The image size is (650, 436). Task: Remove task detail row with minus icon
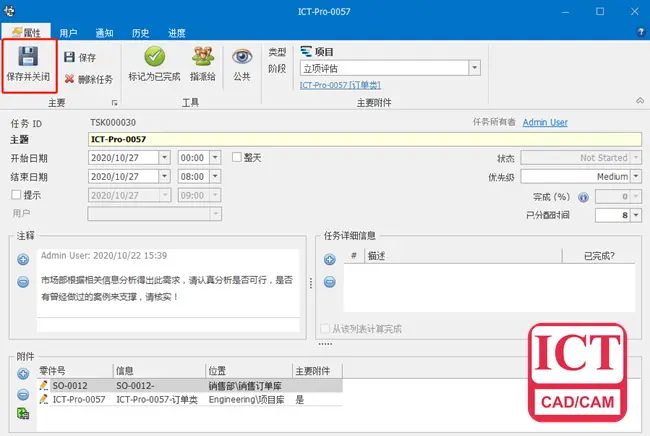330,282
